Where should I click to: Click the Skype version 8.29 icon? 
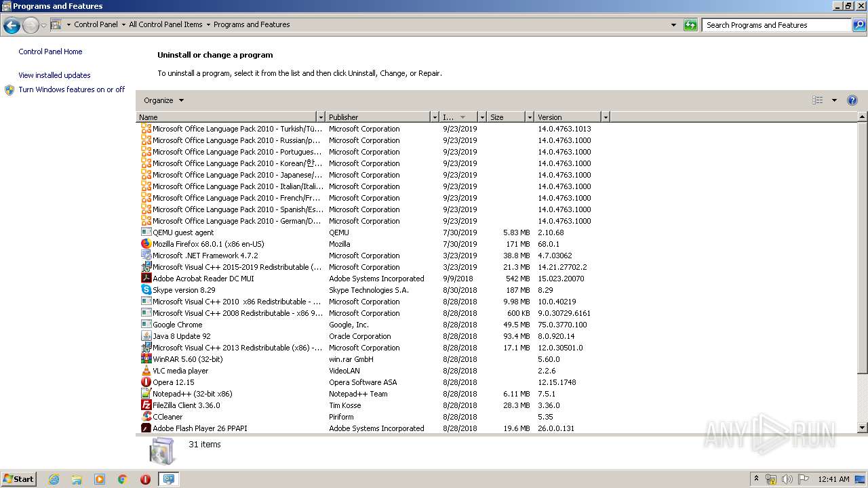[x=146, y=290]
